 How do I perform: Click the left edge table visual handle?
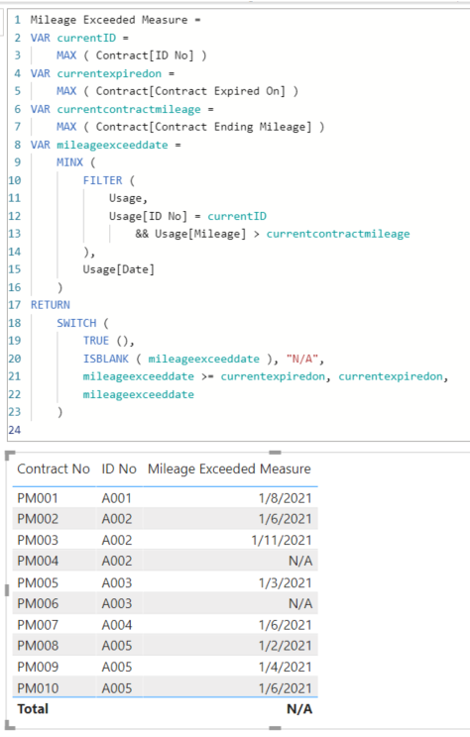pyautogui.click(x=7, y=590)
